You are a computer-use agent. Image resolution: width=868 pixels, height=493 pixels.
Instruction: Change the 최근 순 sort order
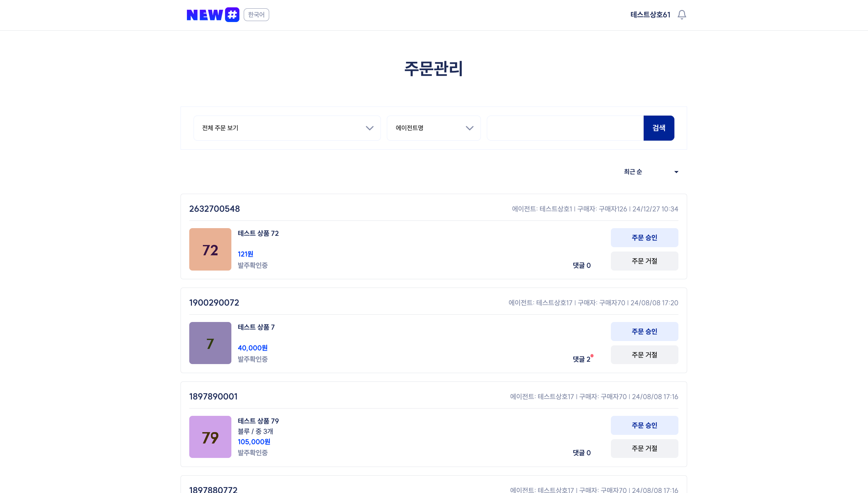pos(650,172)
